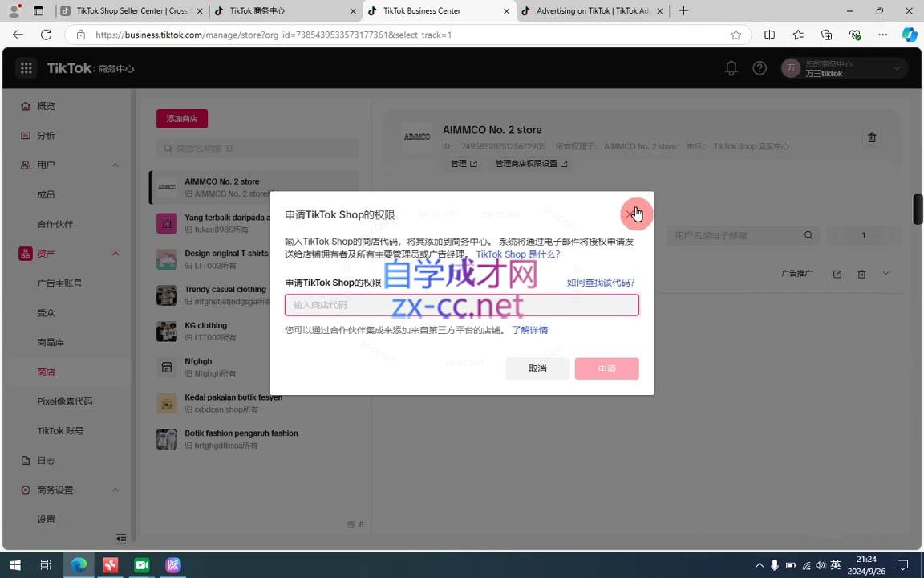Viewport: 924px width, 578px height.
Task: Open the 日志 (logs) sidebar item
Action: tap(46, 460)
